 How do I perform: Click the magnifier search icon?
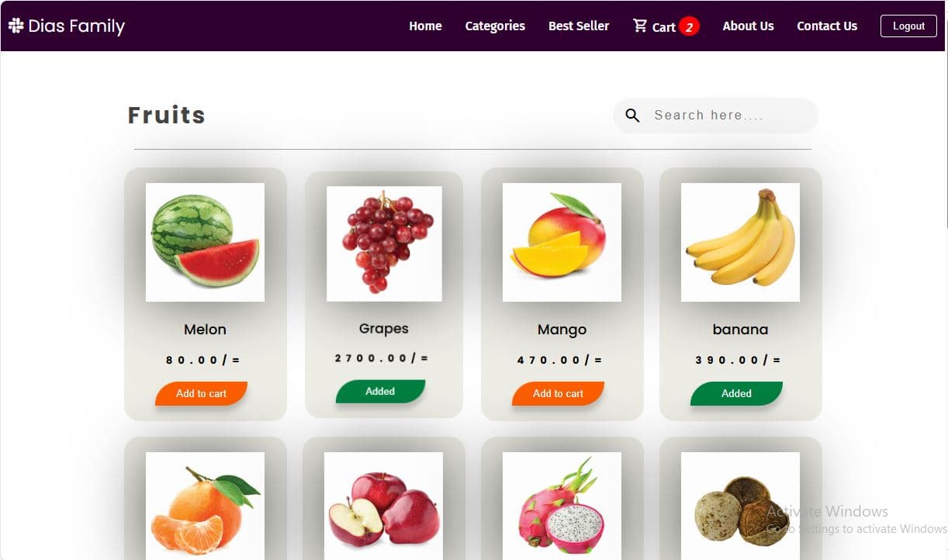632,116
